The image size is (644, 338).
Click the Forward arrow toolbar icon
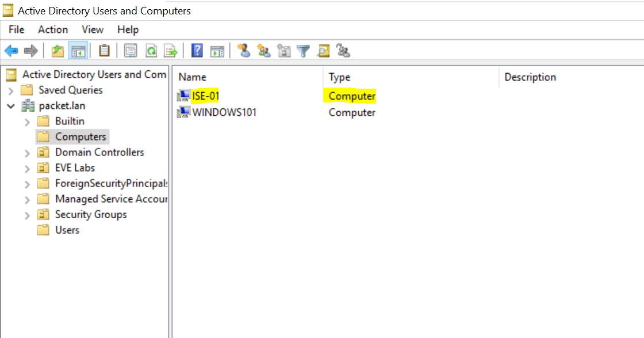click(31, 51)
